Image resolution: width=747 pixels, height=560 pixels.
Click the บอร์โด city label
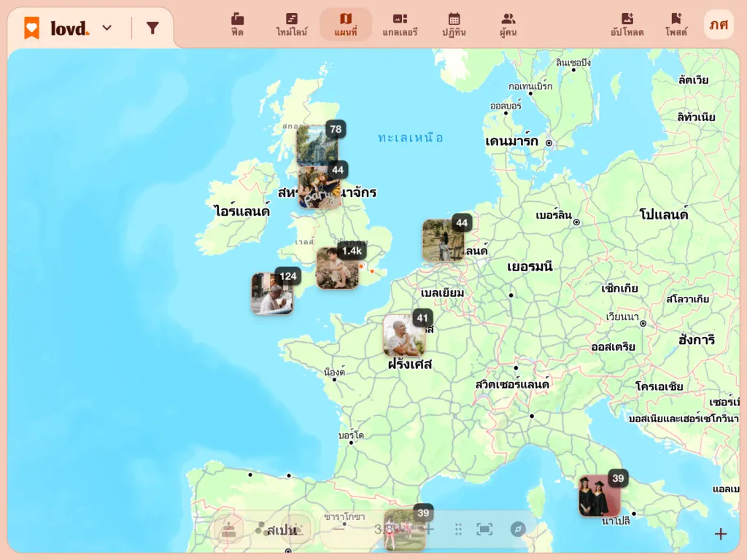(x=351, y=436)
